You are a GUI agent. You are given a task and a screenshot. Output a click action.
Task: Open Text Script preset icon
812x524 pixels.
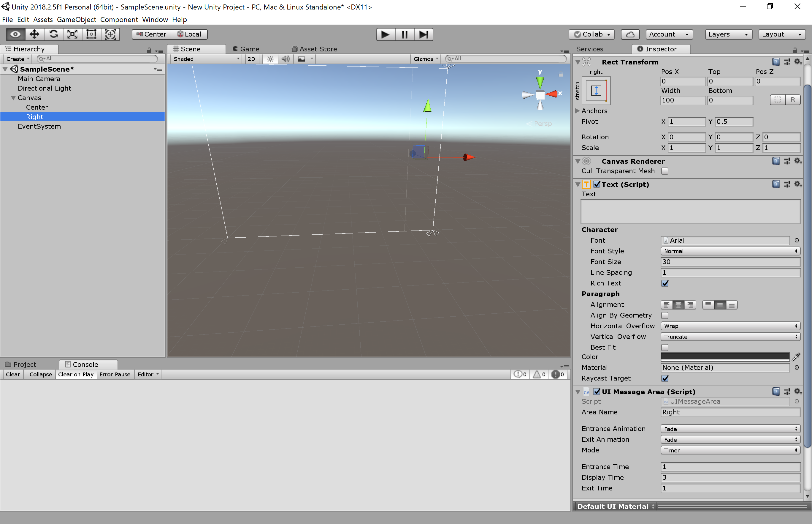tap(787, 184)
